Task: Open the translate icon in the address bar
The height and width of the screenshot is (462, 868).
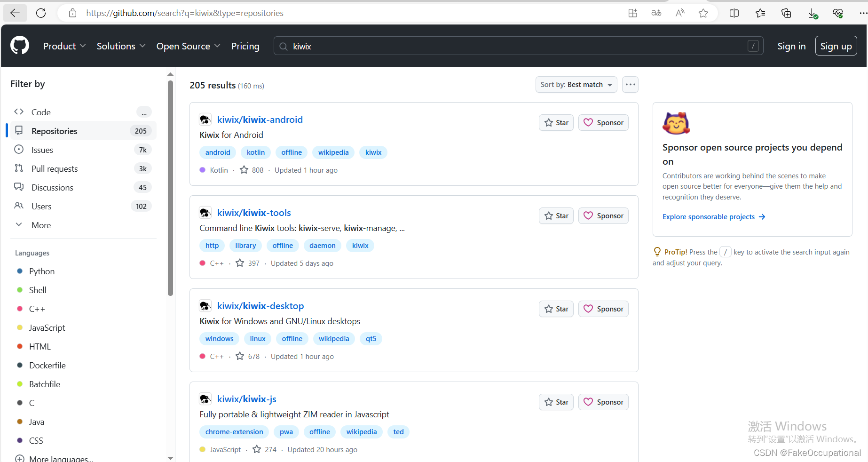Action: pyautogui.click(x=656, y=13)
